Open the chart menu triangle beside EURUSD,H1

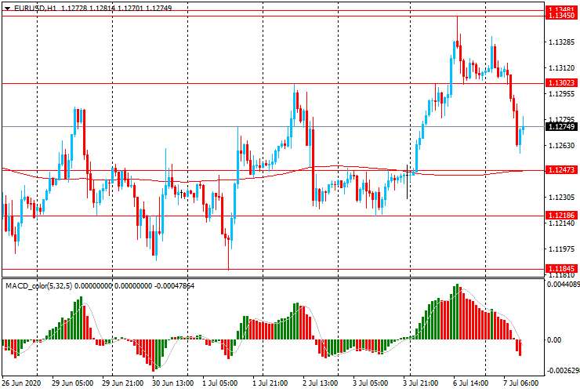pyautogui.click(x=7, y=8)
